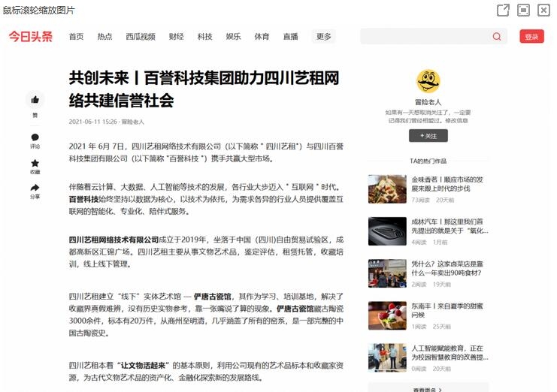This screenshot has height=392, width=557.
Task: Open the 西瓜视频 section
Action: tap(141, 37)
